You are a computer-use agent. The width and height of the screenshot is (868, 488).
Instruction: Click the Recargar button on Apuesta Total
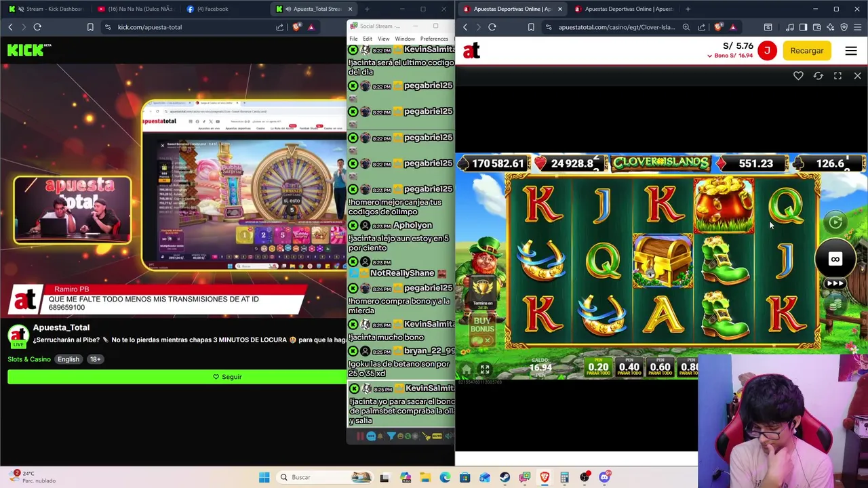[806, 51]
